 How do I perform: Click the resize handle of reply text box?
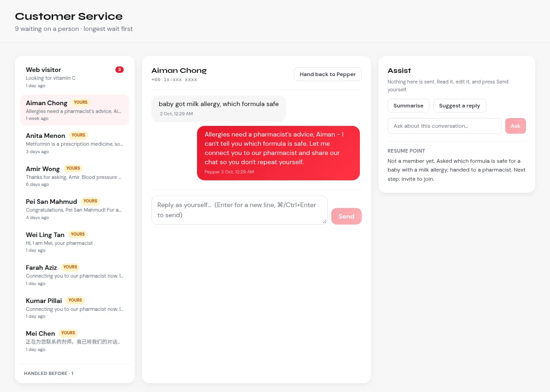point(324,222)
